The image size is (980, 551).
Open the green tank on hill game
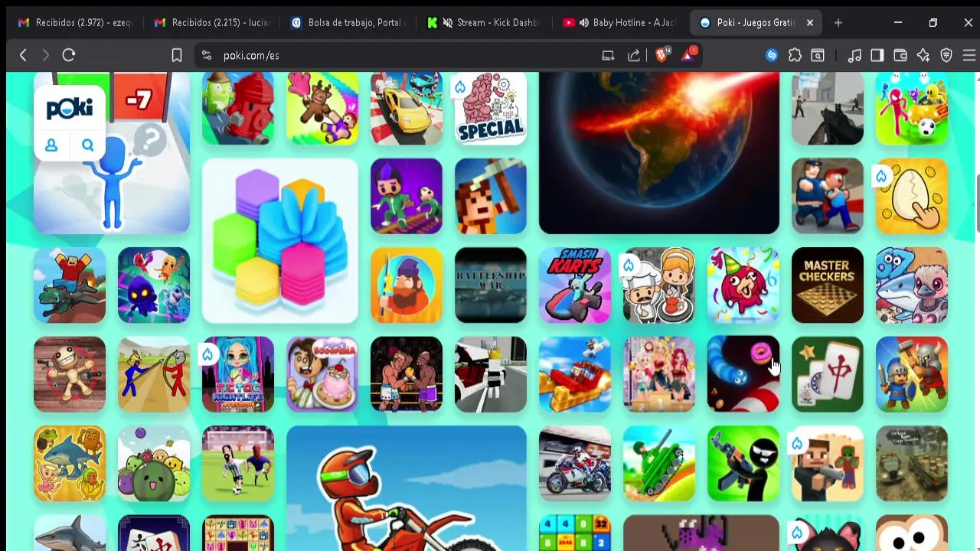pyautogui.click(x=659, y=464)
